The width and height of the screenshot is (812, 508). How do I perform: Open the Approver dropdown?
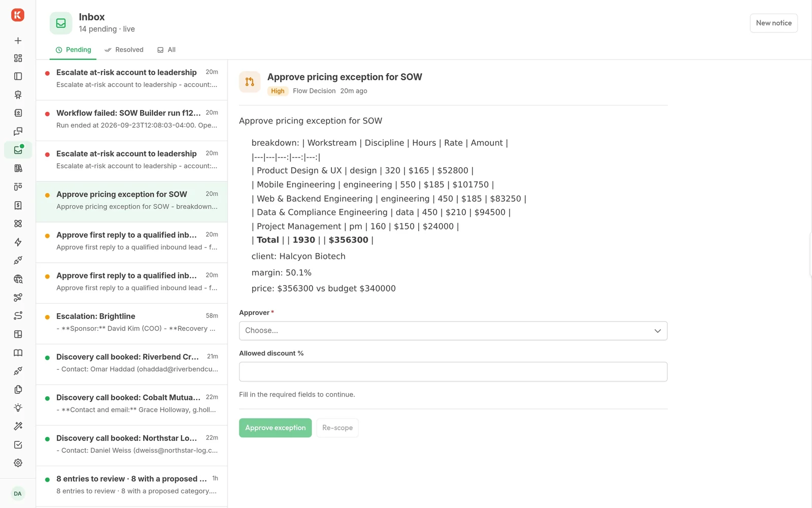click(453, 331)
